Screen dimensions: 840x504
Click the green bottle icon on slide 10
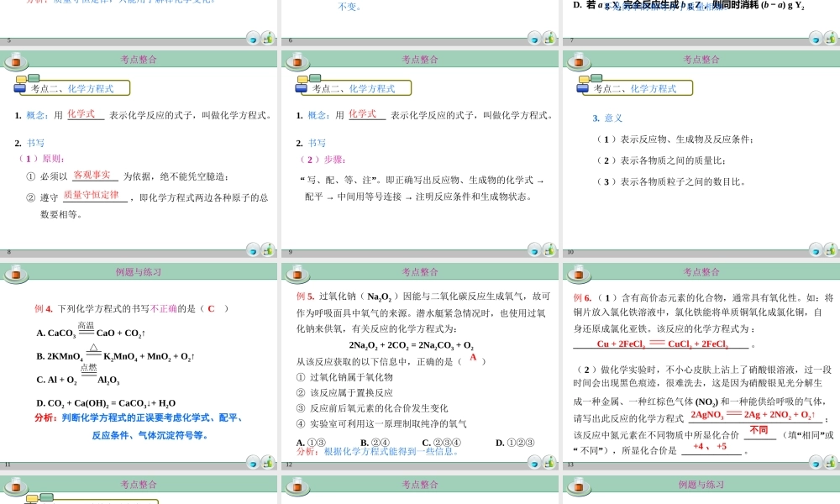[x=831, y=249]
